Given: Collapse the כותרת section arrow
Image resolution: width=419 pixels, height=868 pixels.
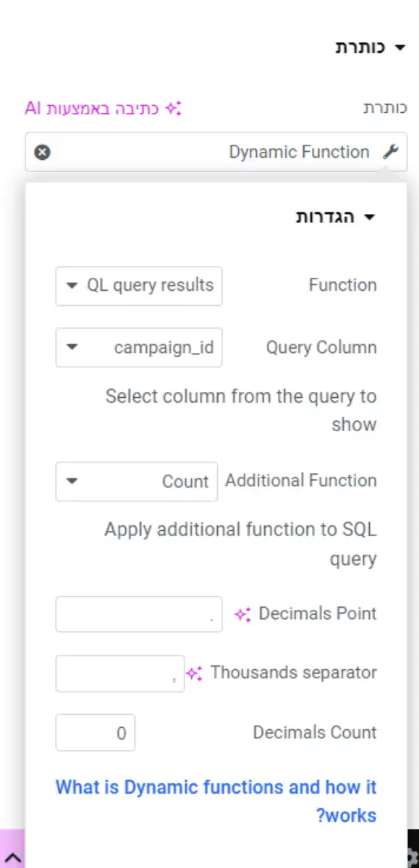Looking at the screenshot, I should tap(399, 48).
